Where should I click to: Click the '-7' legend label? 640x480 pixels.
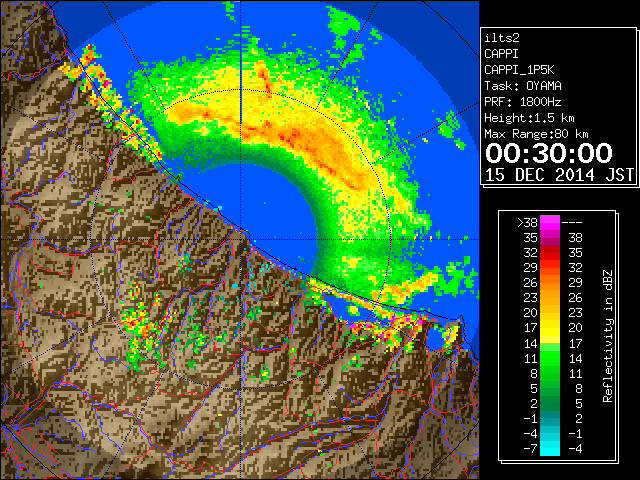click(x=530, y=449)
